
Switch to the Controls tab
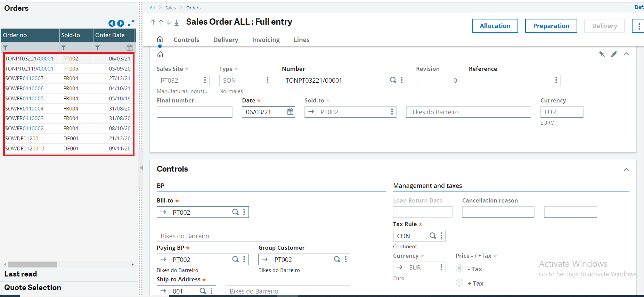(x=187, y=40)
